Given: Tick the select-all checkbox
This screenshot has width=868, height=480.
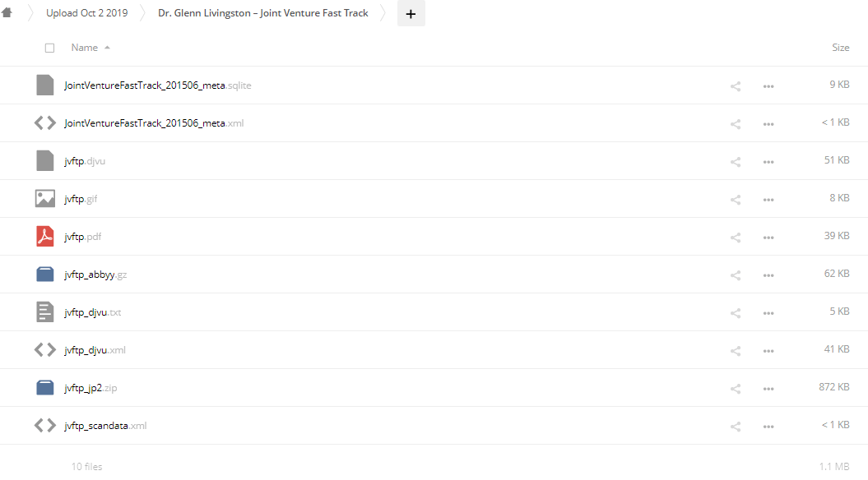Looking at the screenshot, I should click(x=50, y=48).
